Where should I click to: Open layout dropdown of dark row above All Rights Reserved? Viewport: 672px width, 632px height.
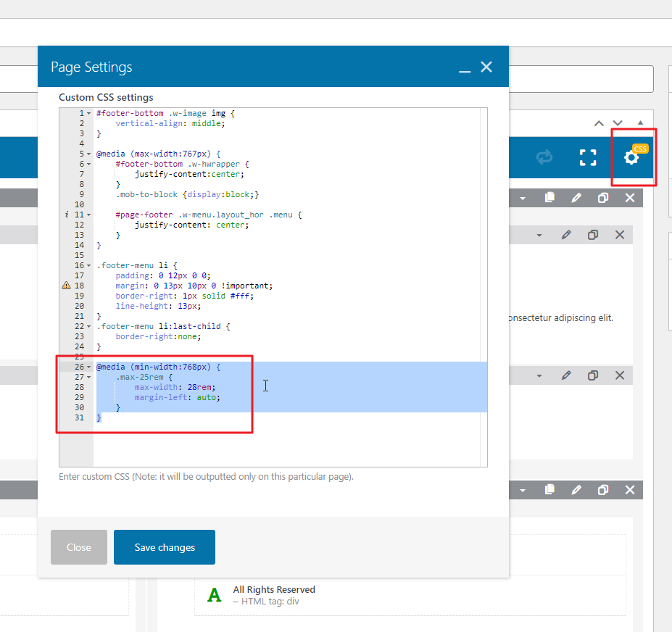tap(523, 490)
